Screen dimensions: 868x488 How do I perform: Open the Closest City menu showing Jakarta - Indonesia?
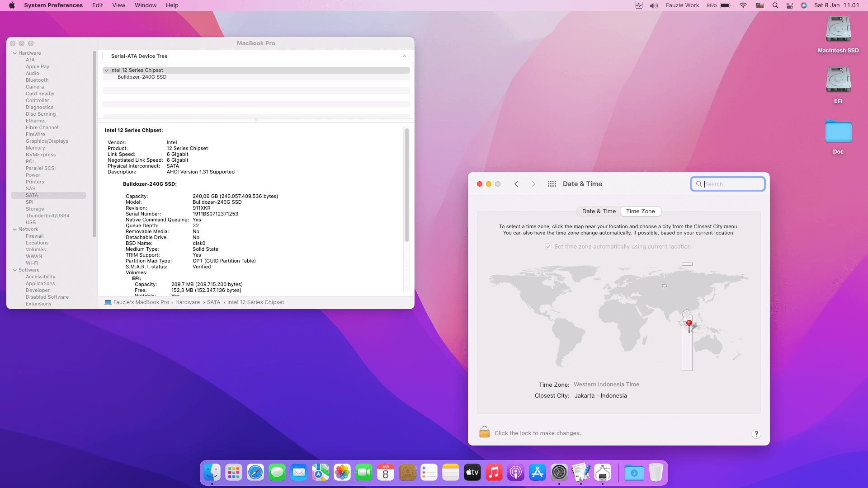click(601, 396)
